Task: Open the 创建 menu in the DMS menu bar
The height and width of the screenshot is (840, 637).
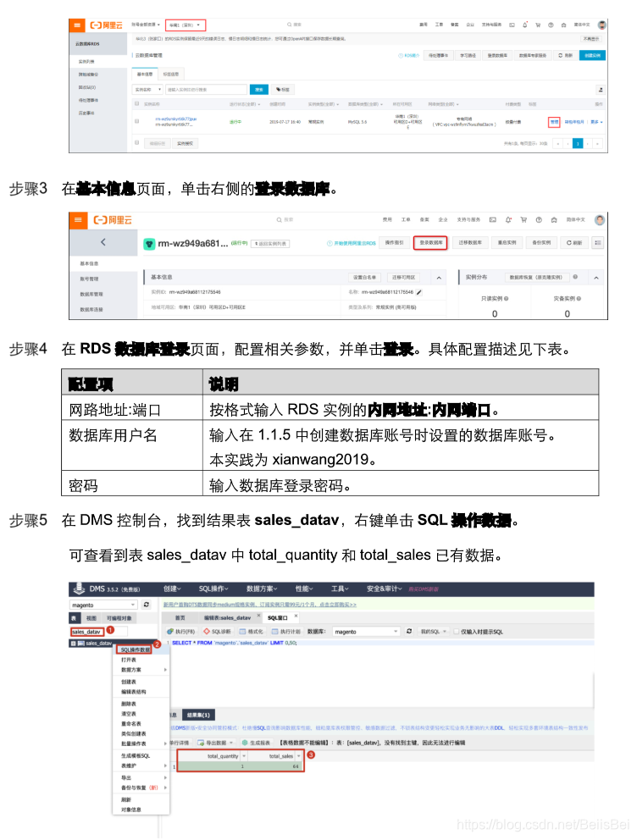Action: click(x=172, y=589)
